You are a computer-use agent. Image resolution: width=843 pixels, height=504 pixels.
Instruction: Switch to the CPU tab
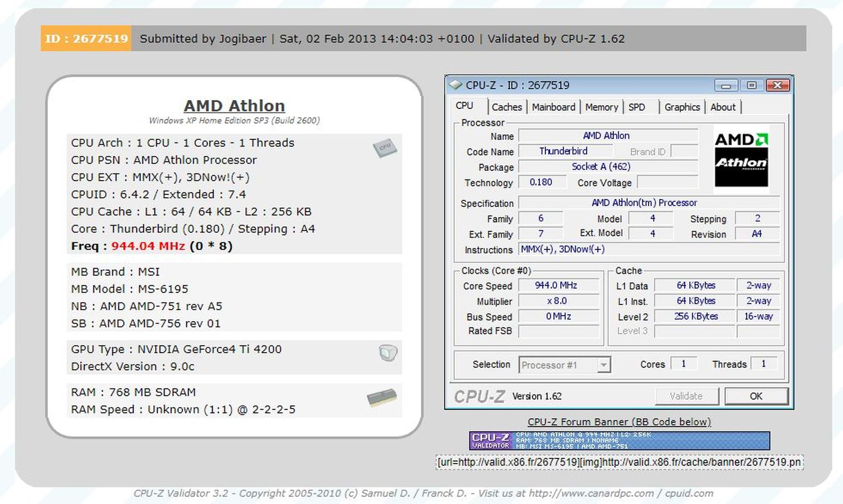pos(464,106)
